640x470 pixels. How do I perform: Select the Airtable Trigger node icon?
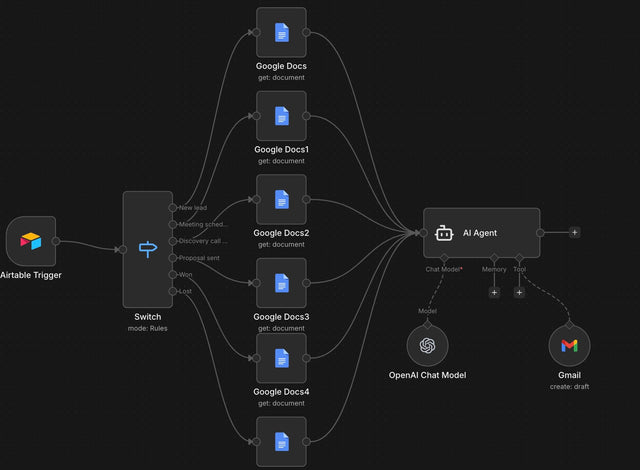click(31, 241)
